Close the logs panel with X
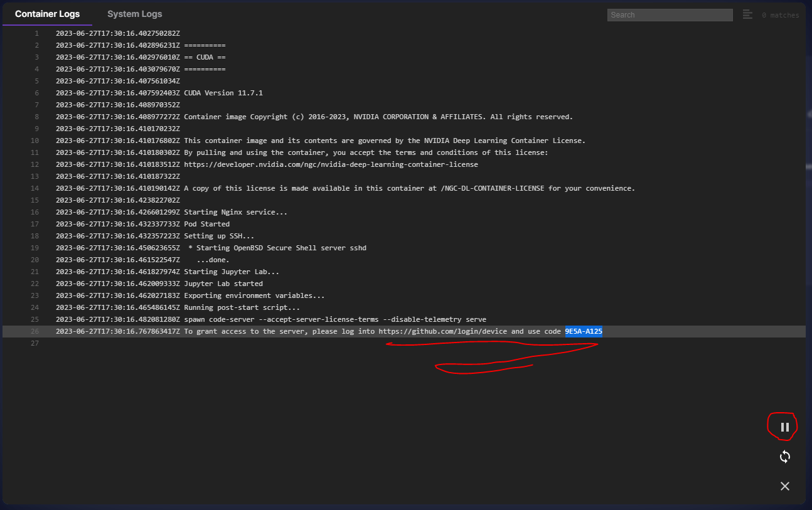 (x=784, y=486)
